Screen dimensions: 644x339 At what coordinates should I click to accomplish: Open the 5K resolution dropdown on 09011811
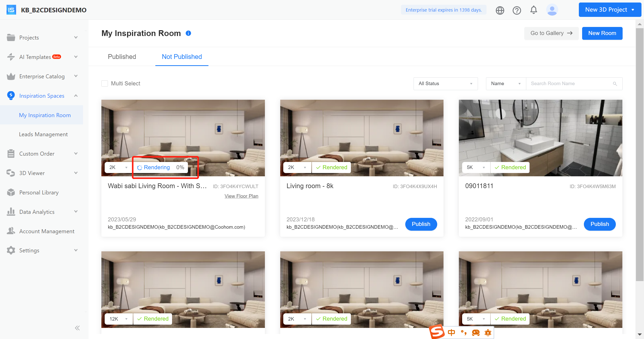(476, 167)
